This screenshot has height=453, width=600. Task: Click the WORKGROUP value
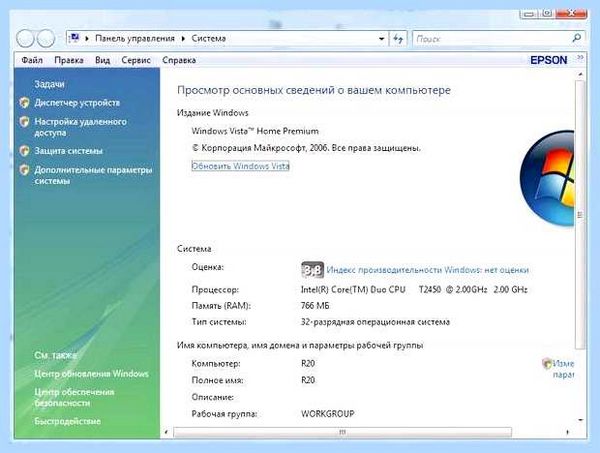click(328, 414)
